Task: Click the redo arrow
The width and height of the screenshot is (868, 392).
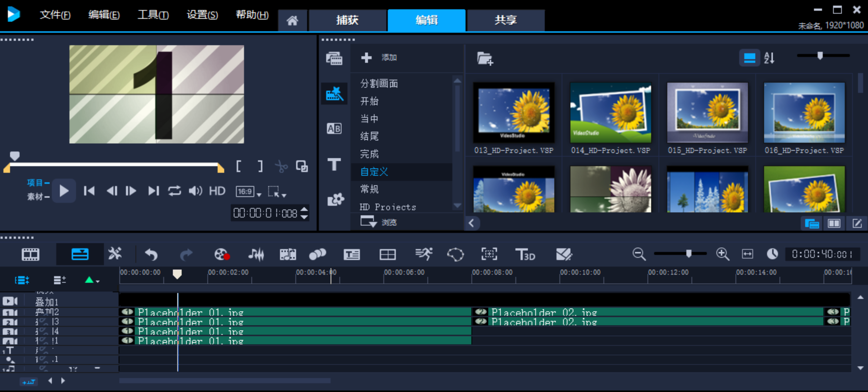Action: [186, 254]
